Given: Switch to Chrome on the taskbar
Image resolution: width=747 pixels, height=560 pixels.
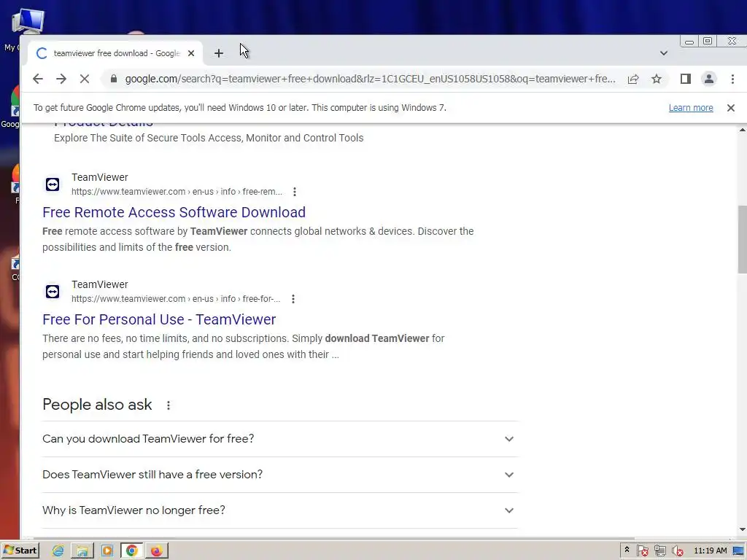Looking at the screenshot, I should point(132,551).
